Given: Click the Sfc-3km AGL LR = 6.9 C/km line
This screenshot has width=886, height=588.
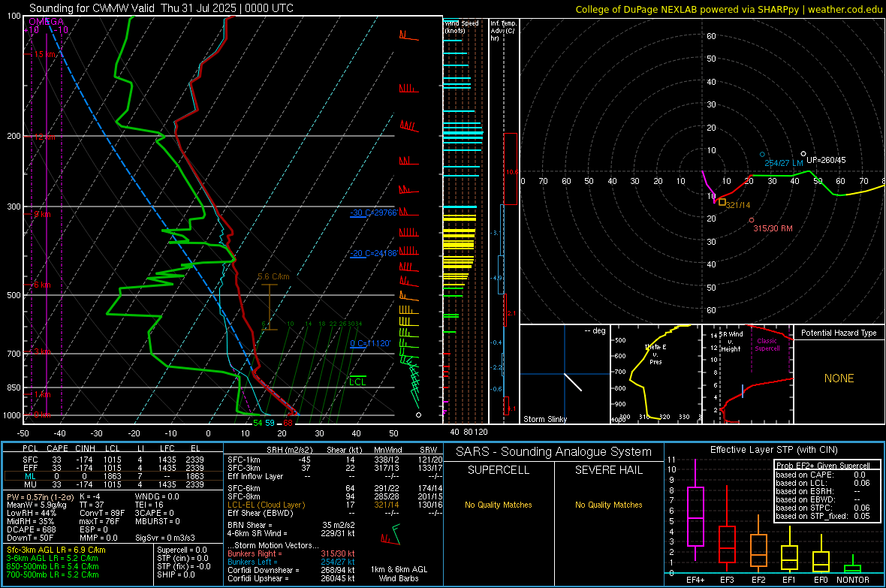Looking at the screenshot, I should point(56,550).
